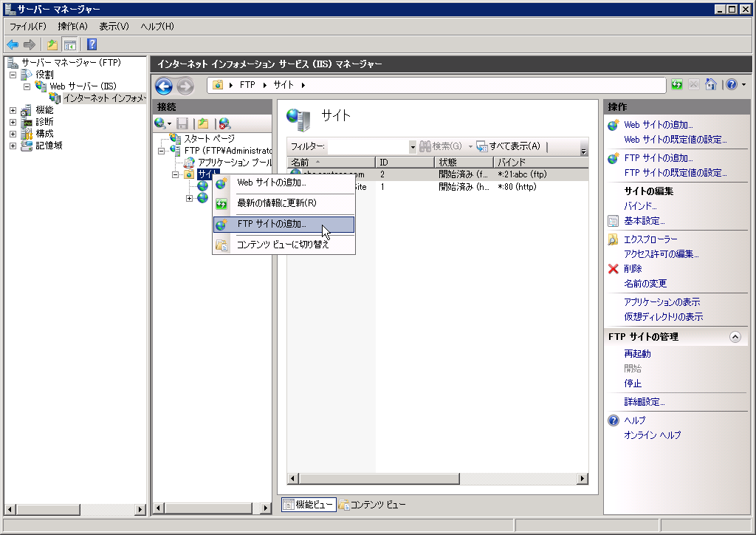
Task: Click the binoculars 検索(G) search button
Action: [x=440, y=146]
